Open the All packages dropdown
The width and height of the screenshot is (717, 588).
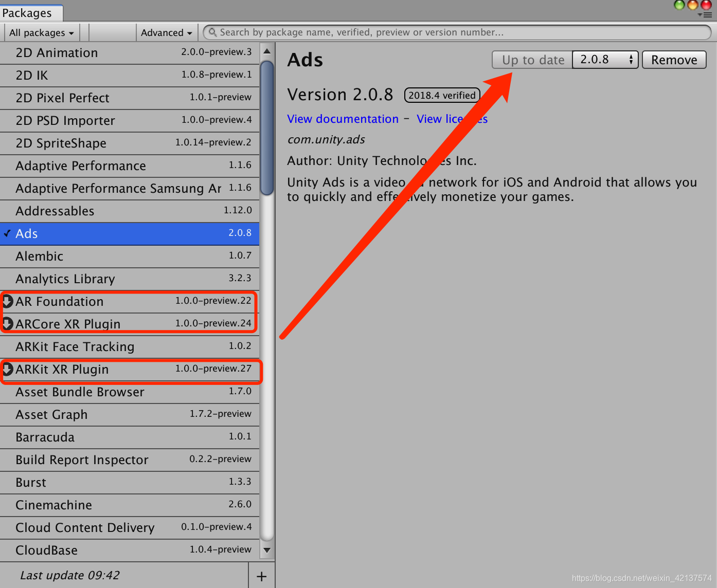(x=41, y=32)
